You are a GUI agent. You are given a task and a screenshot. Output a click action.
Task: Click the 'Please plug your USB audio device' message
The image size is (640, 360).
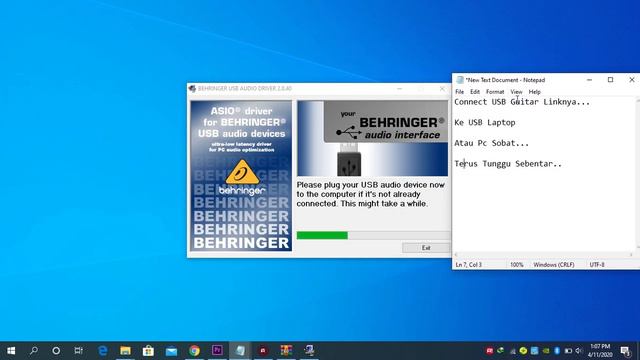(371, 194)
